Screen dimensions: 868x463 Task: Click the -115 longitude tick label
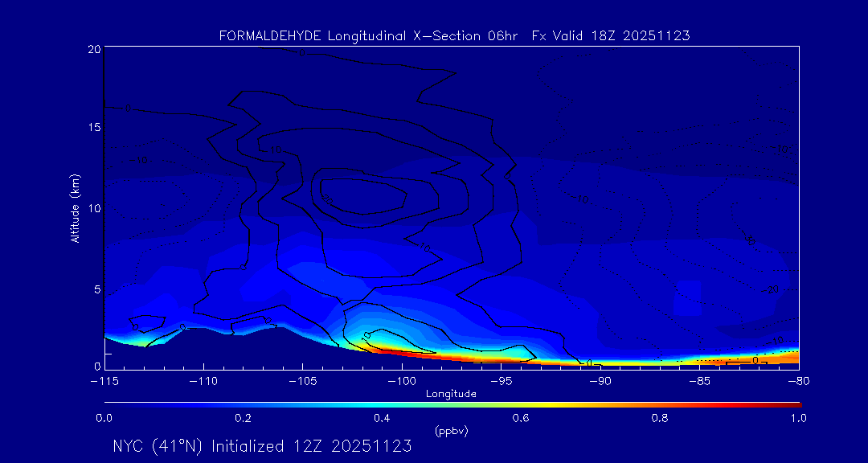click(x=104, y=382)
